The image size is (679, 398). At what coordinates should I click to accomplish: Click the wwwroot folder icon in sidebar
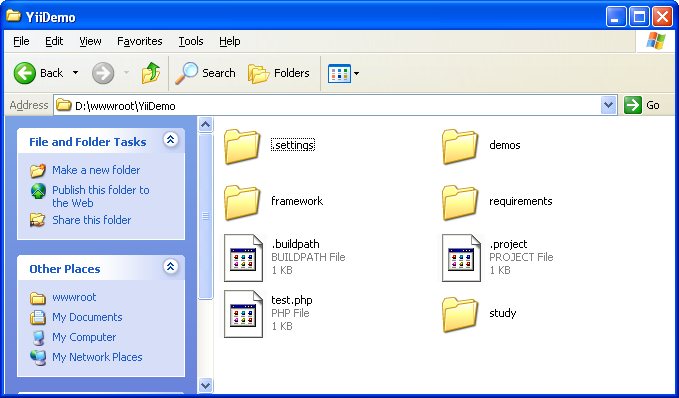click(x=38, y=298)
